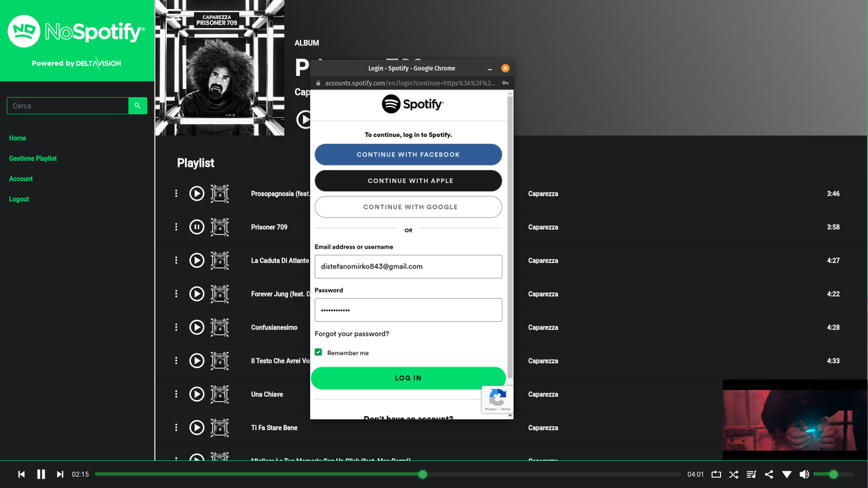Play Il Testo Che Avrei track
Viewport: 868px width, 488px height.
coord(197,361)
